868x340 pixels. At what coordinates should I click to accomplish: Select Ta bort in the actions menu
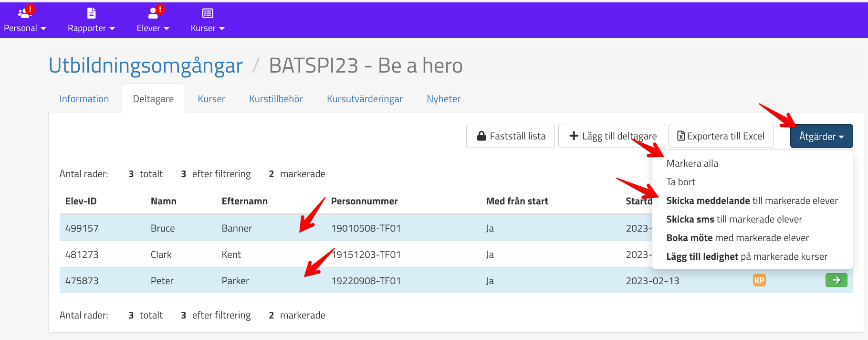[x=680, y=182]
